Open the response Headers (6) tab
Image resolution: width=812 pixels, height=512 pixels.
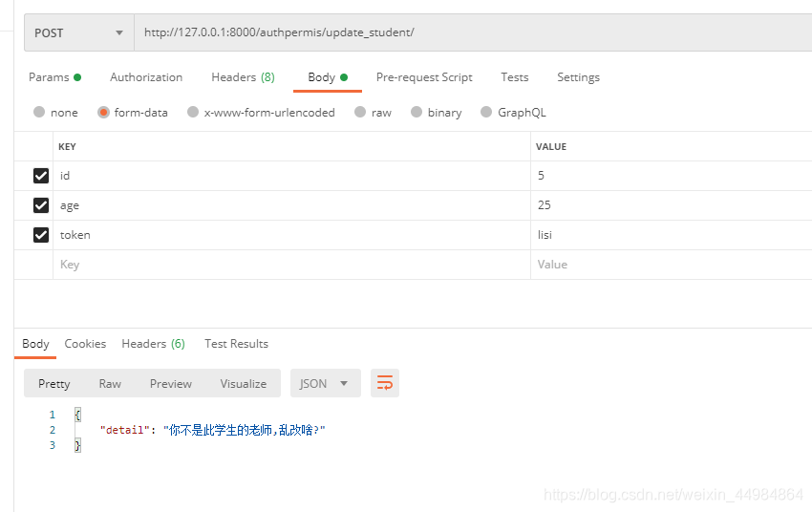coord(153,344)
